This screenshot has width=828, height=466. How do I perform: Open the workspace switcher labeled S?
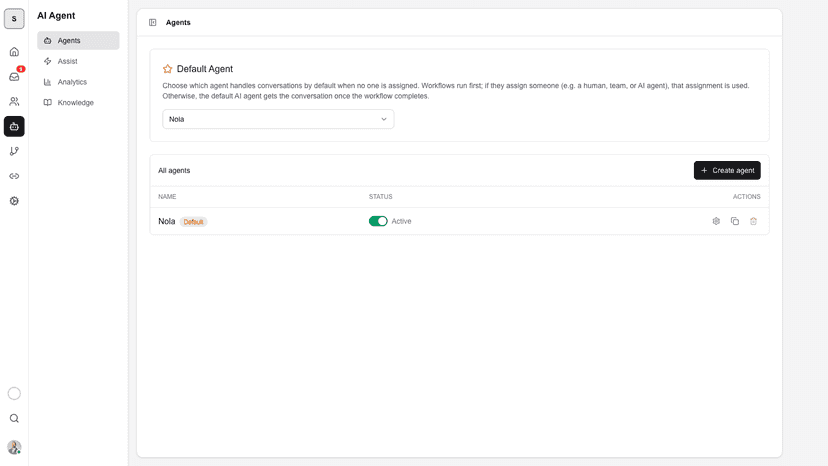coord(14,18)
